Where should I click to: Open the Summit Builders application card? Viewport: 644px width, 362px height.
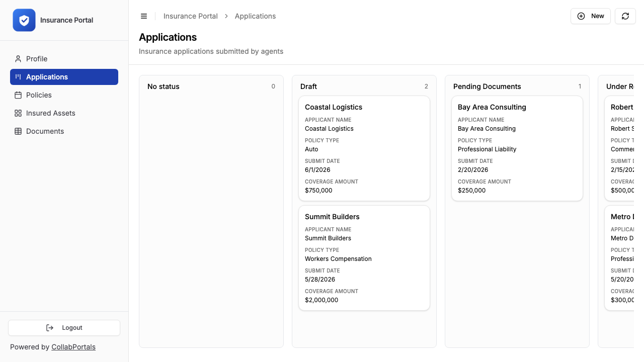point(364,258)
